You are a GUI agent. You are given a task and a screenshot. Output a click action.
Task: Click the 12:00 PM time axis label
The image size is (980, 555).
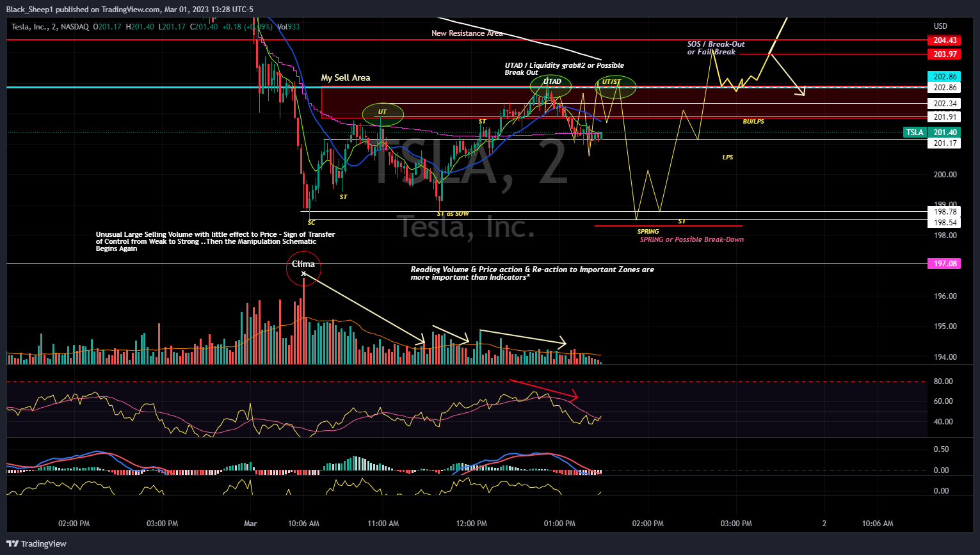[x=471, y=524]
